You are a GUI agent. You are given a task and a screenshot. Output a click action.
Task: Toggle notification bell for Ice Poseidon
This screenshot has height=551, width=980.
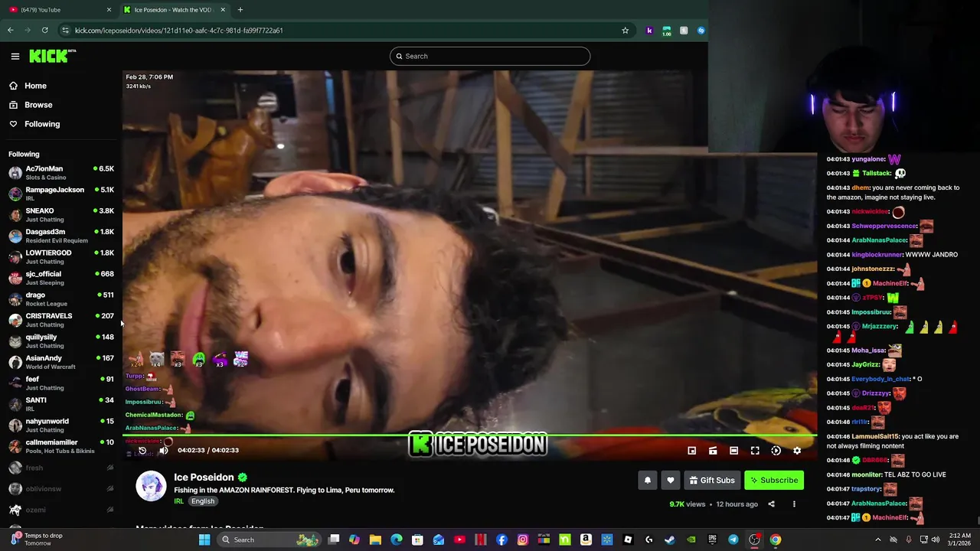tap(648, 480)
